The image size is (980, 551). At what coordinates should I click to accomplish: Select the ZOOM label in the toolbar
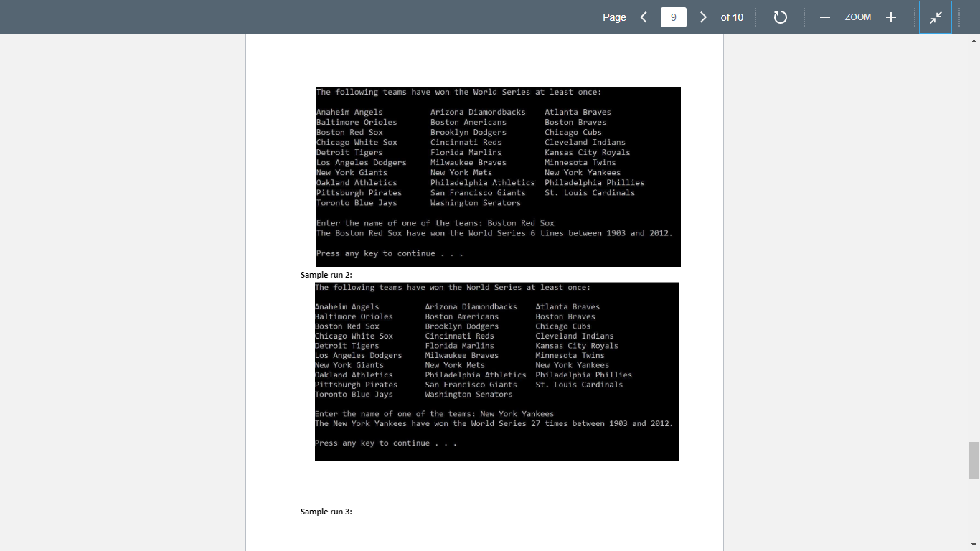pyautogui.click(x=857, y=17)
